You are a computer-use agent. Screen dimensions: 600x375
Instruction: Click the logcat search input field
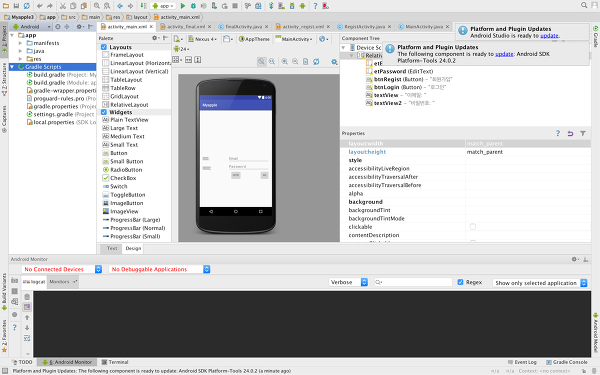click(x=413, y=282)
